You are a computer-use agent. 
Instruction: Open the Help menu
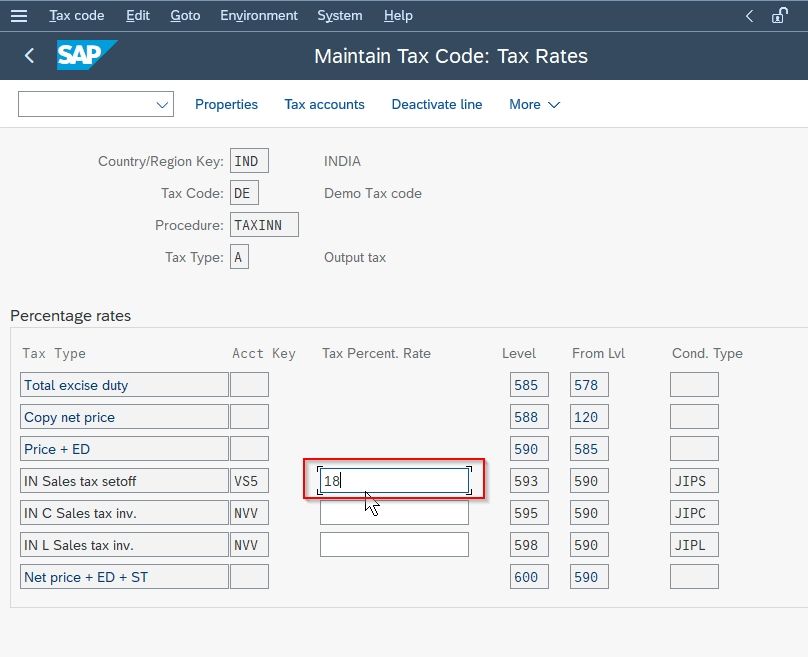[398, 15]
